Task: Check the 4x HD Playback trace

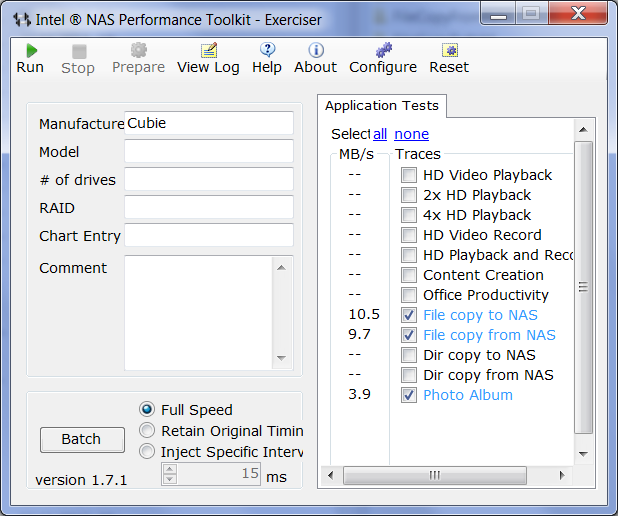Action: coord(409,215)
